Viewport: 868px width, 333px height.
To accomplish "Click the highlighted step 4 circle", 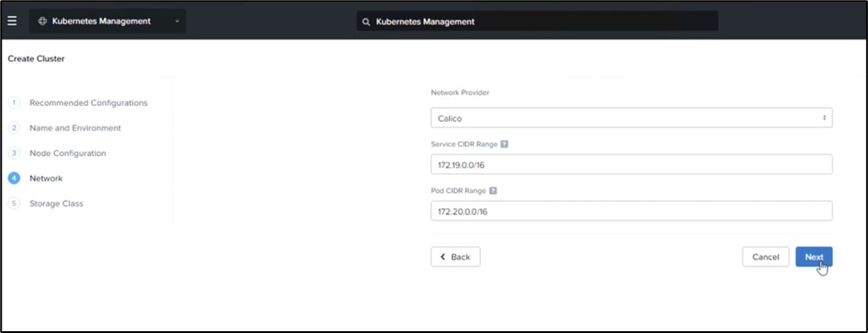I will [14, 179].
